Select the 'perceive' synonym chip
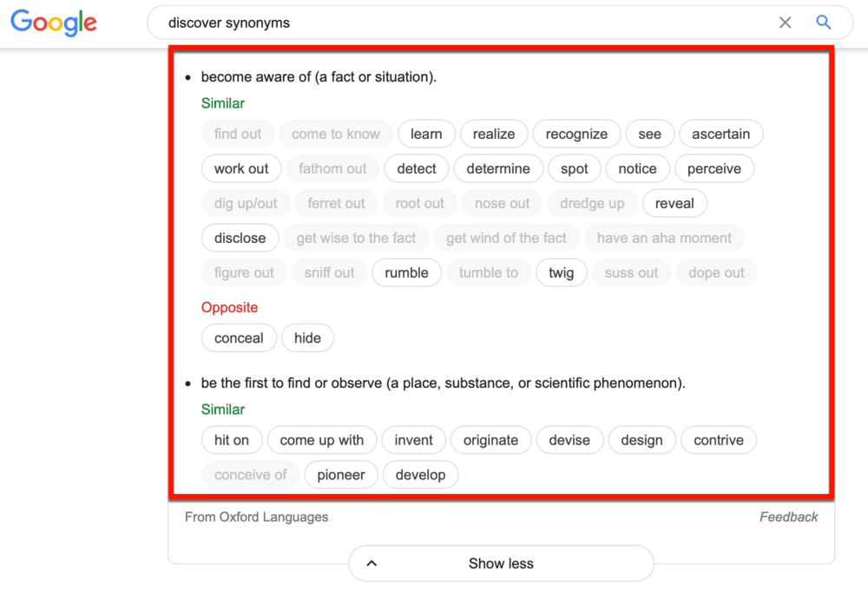The image size is (868, 598). [x=714, y=168]
